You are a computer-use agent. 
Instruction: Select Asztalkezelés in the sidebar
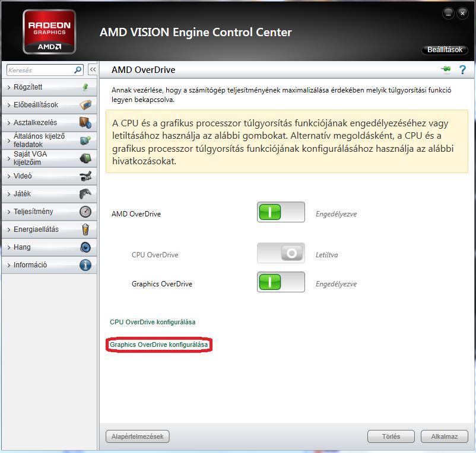coord(49,123)
